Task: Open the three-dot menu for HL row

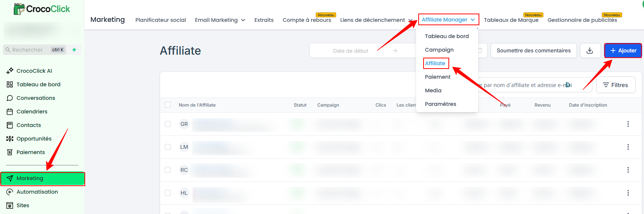Action: [628, 193]
